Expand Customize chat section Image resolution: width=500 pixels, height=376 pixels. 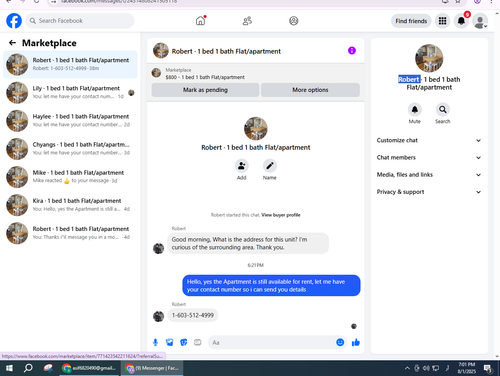(429, 140)
